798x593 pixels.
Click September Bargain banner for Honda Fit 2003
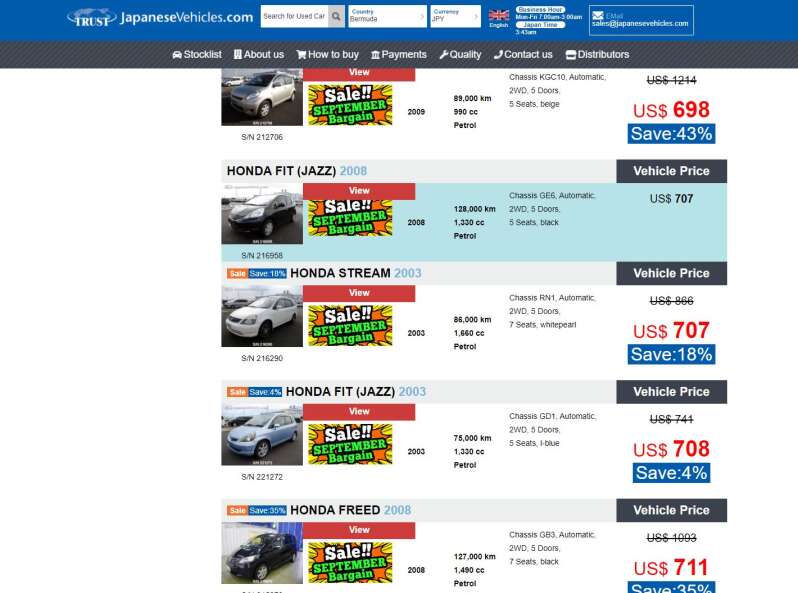click(x=351, y=444)
